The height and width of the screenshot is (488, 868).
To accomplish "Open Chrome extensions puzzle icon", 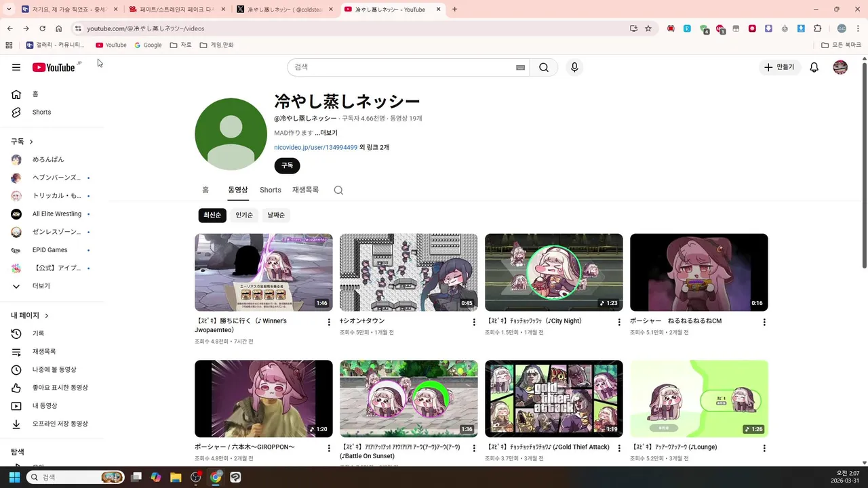I will click(x=817, y=28).
